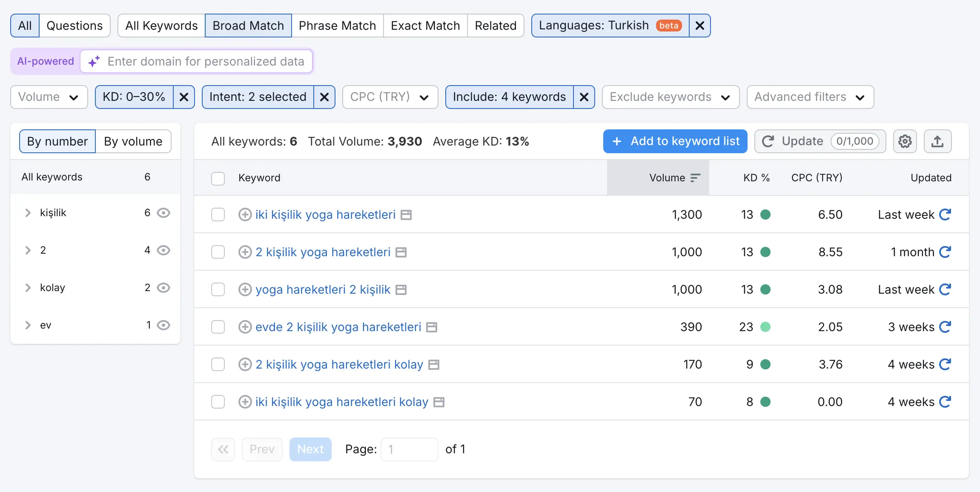Check the 'iki kişilik yoga hareketleri kolay' row
The image size is (980, 492).
218,402
